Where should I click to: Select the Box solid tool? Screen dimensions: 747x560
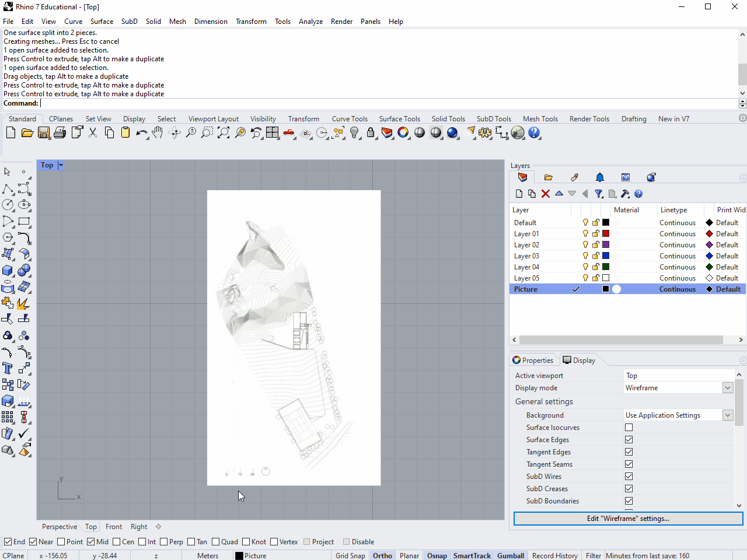coord(8,270)
